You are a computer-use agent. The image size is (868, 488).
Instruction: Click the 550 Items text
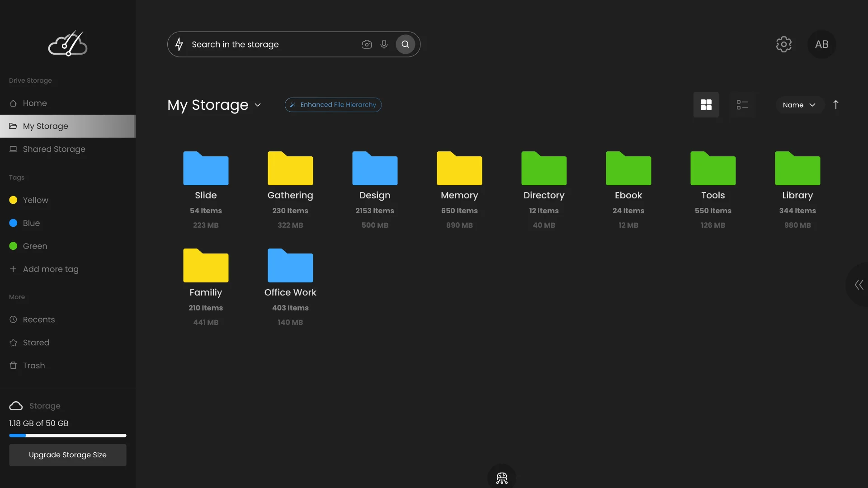tap(713, 211)
